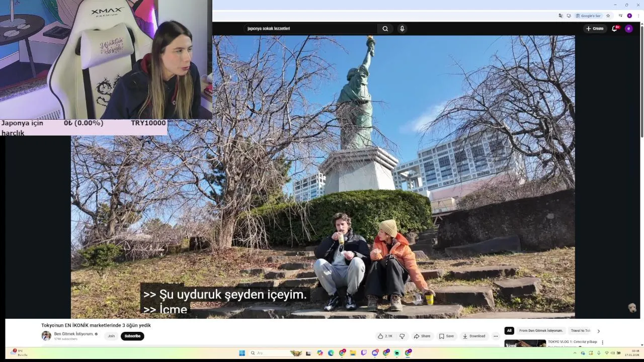Viewport: 644px width, 362px height.
Task: Click the dog emoji overlay icon
Action: (632, 308)
